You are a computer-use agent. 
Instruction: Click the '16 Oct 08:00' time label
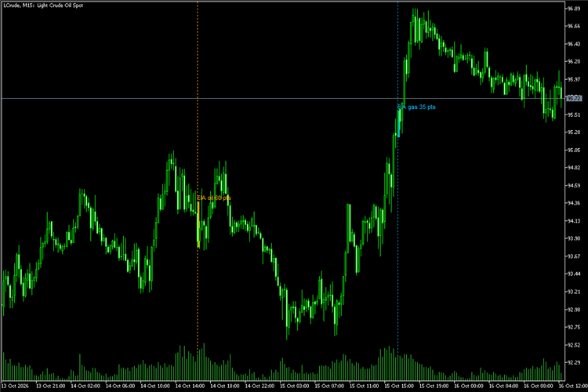point(539,386)
